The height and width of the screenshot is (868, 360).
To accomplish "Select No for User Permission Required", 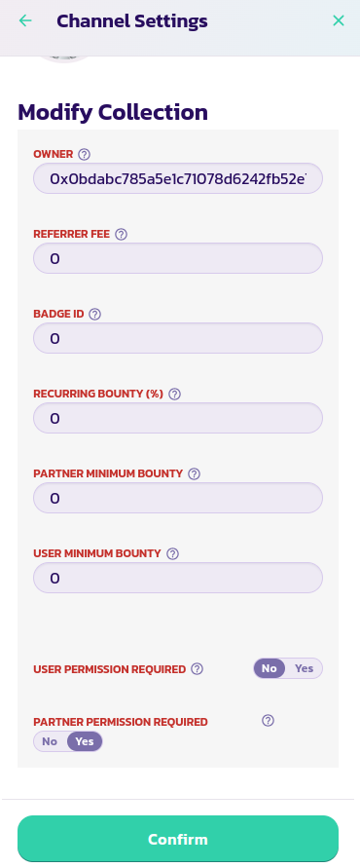I will [270, 668].
